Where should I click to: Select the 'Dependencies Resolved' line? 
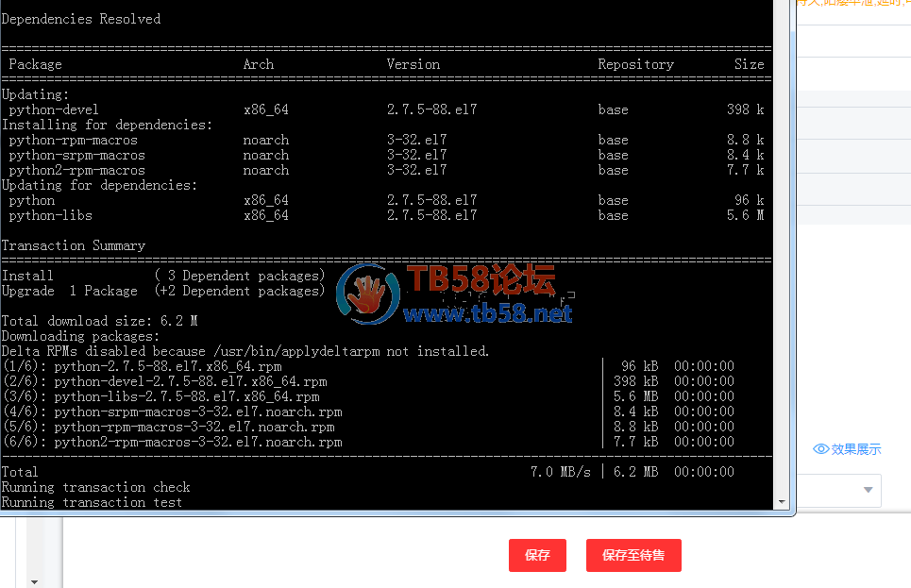pos(81,19)
